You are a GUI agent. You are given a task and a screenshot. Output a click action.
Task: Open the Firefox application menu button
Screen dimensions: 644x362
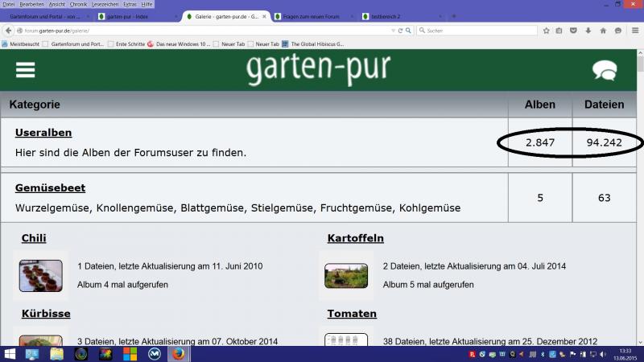point(634,31)
